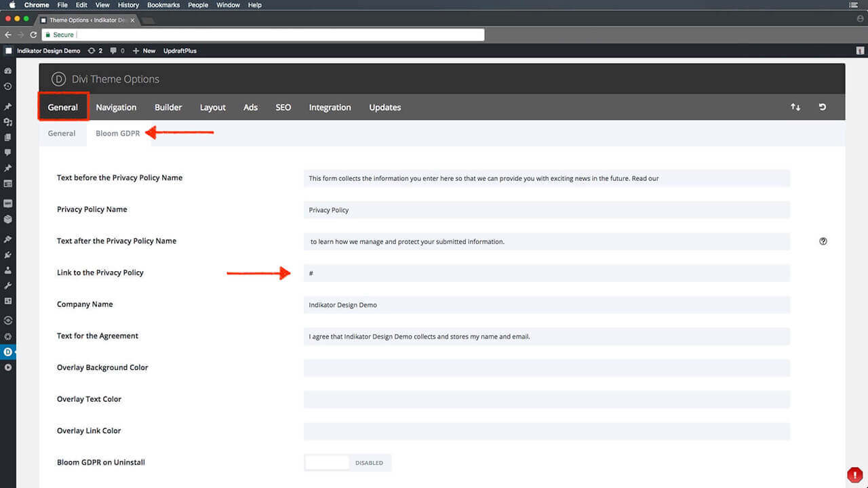Open Posts pin icon above Media icon
This screenshot has width=868, height=488.
[8, 107]
